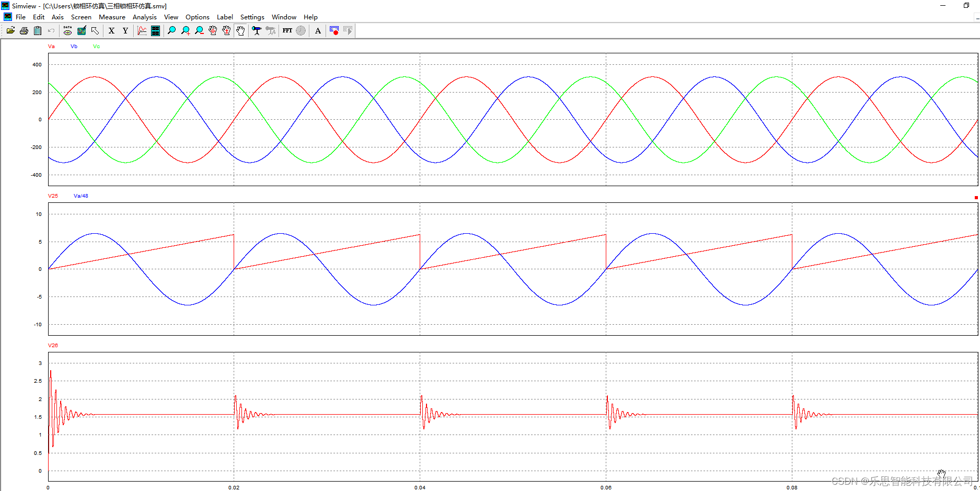Click the V26 curve label

pyautogui.click(x=53, y=346)
